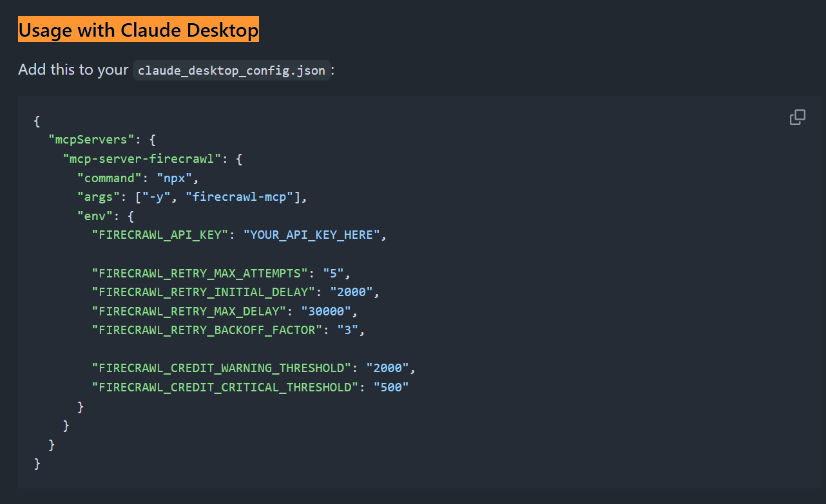Click the "YOUR_API_KEY_HERE" value
Screen dimensions: 826x504
point(311,235)
